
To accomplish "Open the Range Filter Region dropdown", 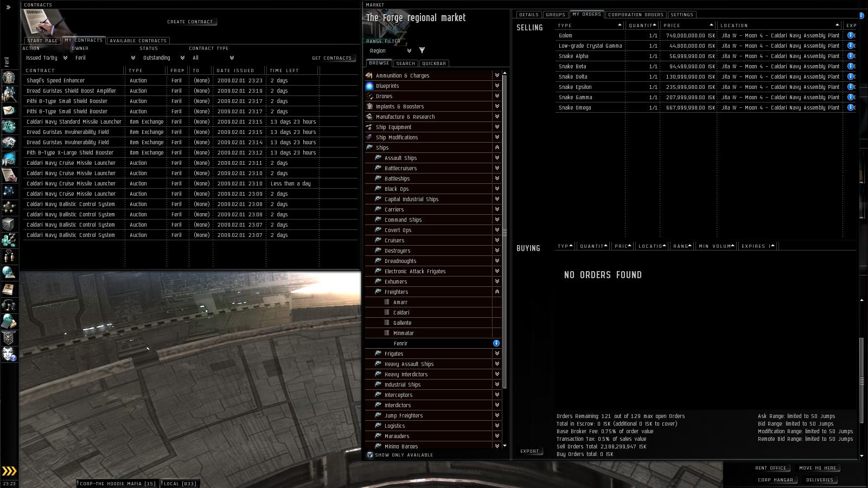I will 390,51.
